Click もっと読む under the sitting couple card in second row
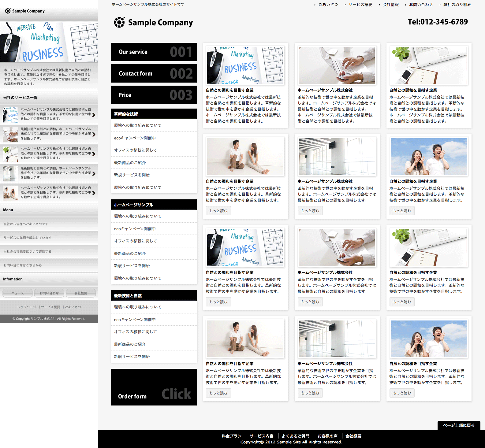The image size is (485, 448). point(218,211)
